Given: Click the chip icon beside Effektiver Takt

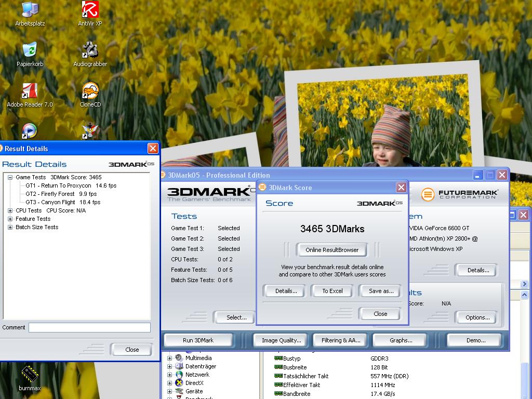Looking at the screenshot, I should 278,384.
